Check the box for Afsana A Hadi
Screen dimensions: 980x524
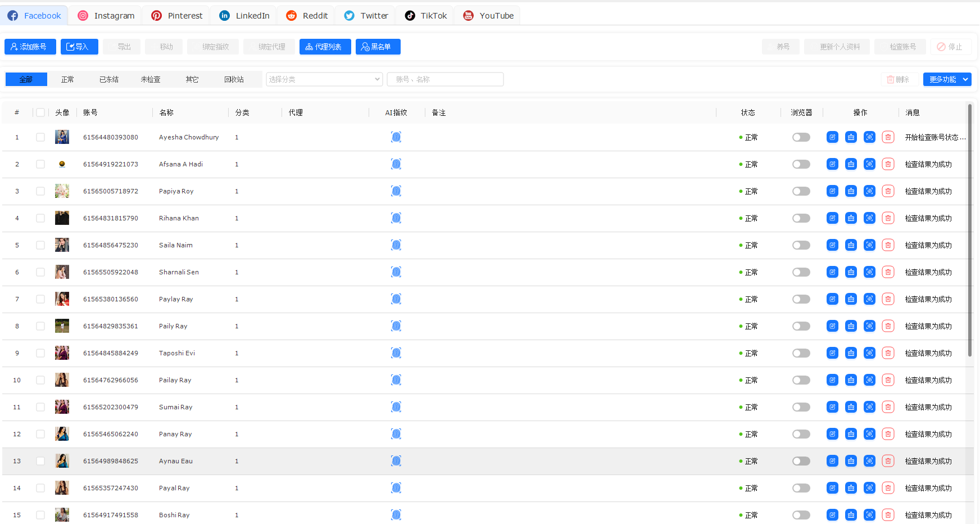pyautogui.click(x=40, y=164)
